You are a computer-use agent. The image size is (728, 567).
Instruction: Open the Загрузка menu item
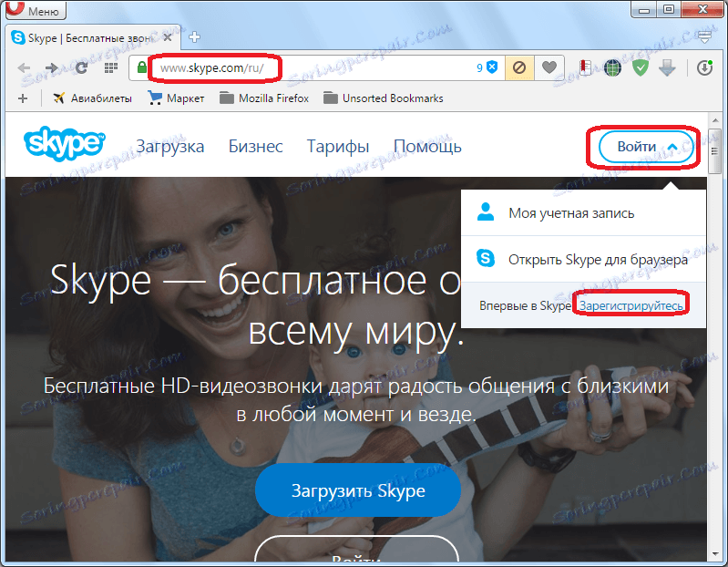pyautogui.click(x=170, y=146)
